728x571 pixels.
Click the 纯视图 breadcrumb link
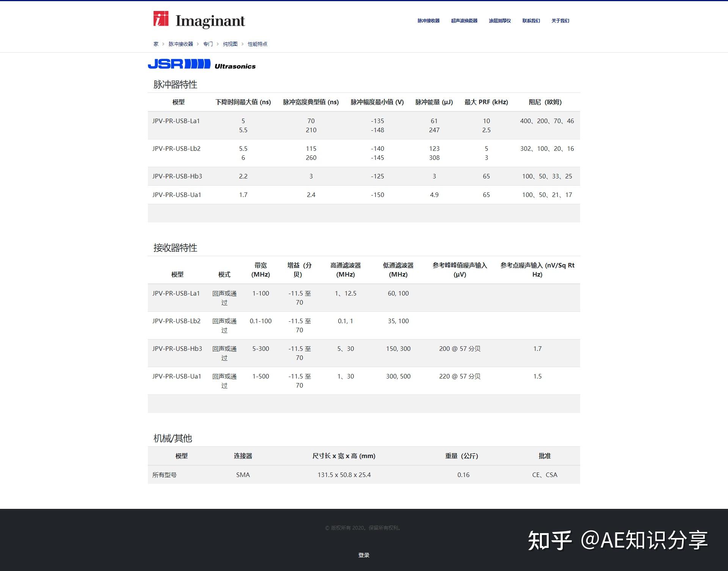pyautogui.click(x=230, y=44)
